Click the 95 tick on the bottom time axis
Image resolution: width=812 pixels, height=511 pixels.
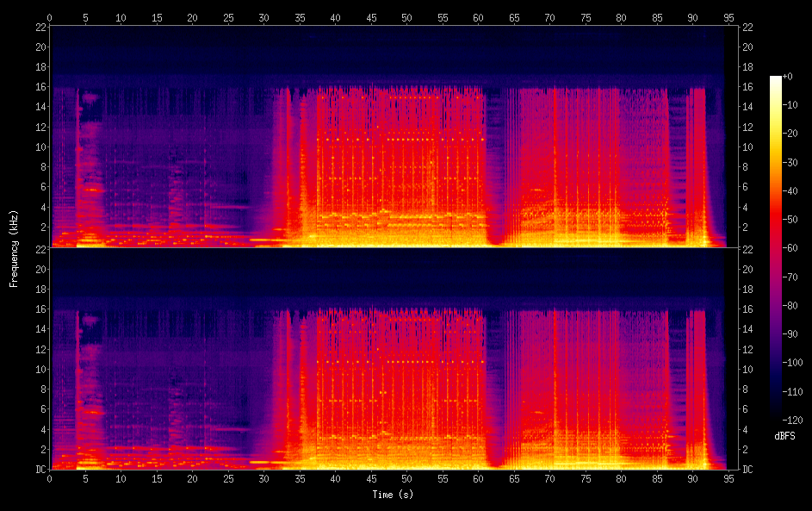728,478
